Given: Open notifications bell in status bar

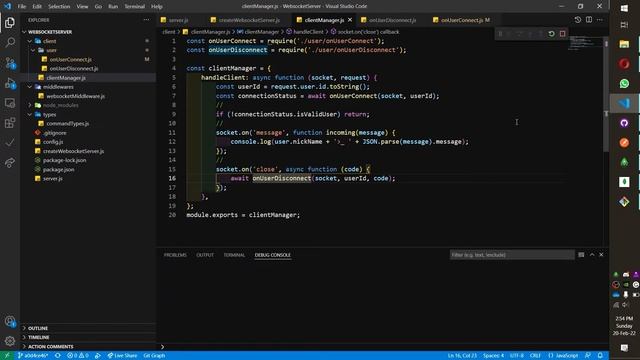Looking at the screenshot, I should coord(600,356).
